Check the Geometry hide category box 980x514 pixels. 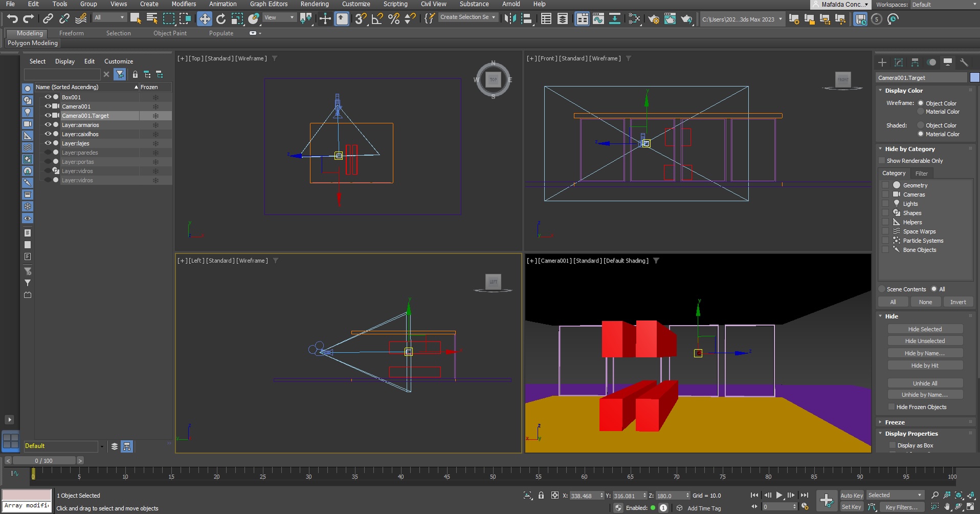coord(885,185)
